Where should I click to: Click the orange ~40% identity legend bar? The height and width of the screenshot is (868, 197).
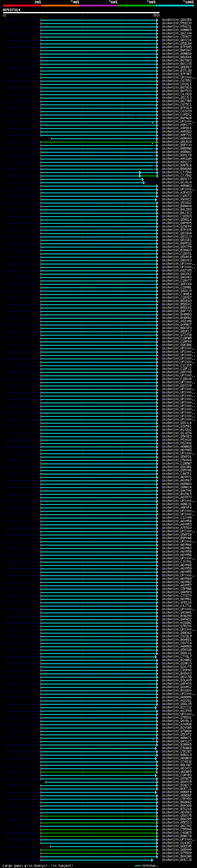(60, 6)
